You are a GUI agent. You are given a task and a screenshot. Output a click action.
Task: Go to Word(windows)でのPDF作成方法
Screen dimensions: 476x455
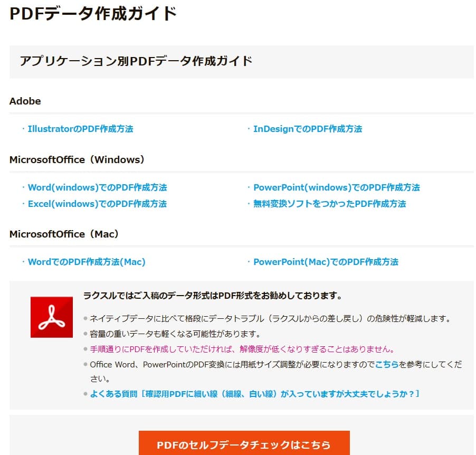[97, 187]
